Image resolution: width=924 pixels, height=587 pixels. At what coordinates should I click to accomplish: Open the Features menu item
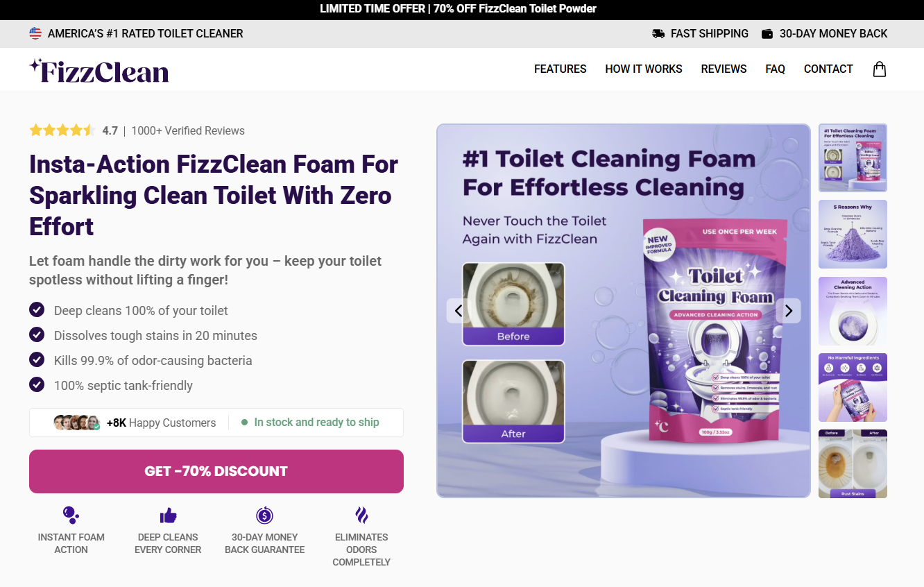tap(560, 69)
